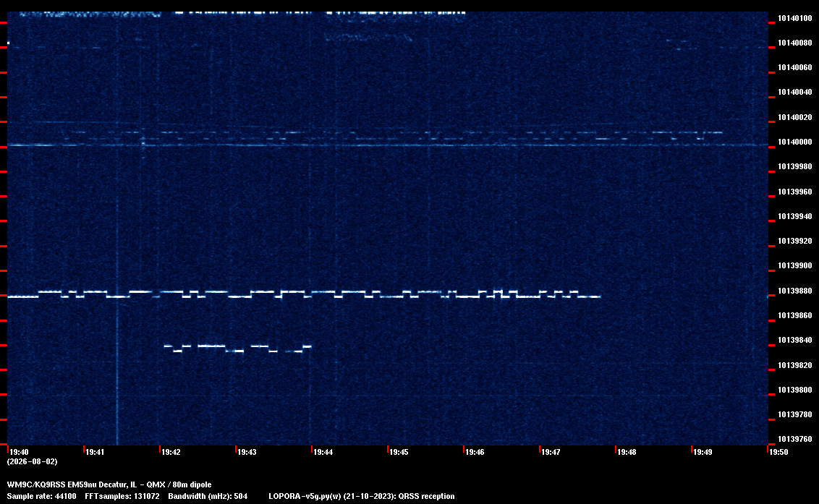Screen dimensions: 819x504
Task: Click the horizontal carrier line at 10140000
Action: point(388,145)
